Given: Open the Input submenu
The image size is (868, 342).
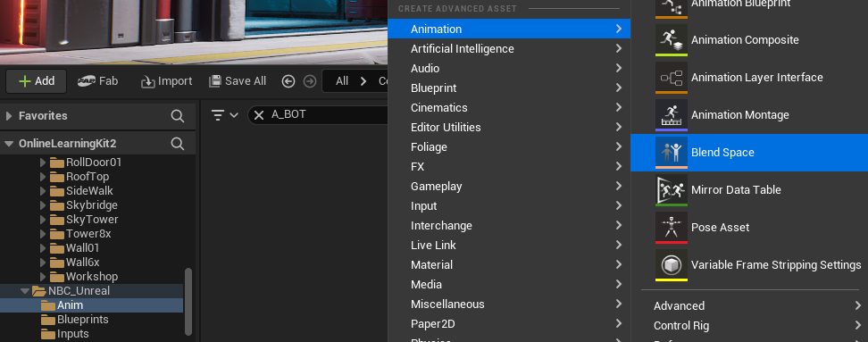Looking at the screenshot, I should (509, 206).
